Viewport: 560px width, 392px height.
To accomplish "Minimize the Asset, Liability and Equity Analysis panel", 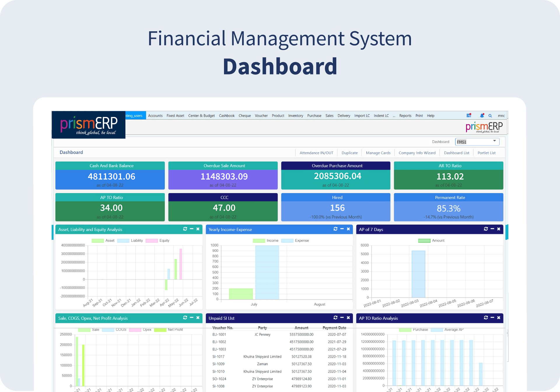I will pyautogui.click(x=192, y=229).
